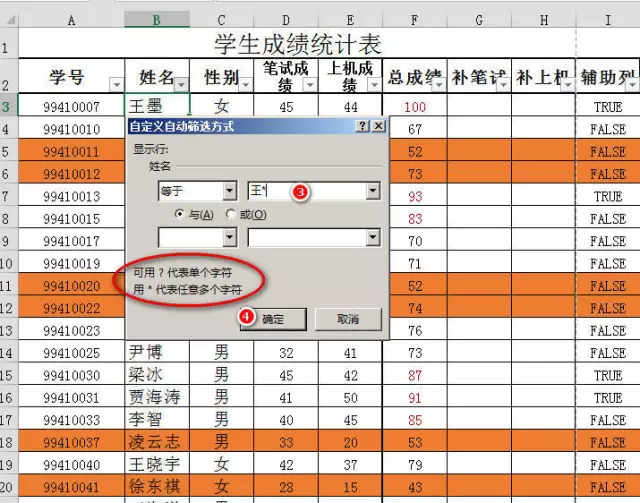Viewport: 640px width, 503px height.
Task: Click cell containing name 李智
Action: (x=157, y=419)
